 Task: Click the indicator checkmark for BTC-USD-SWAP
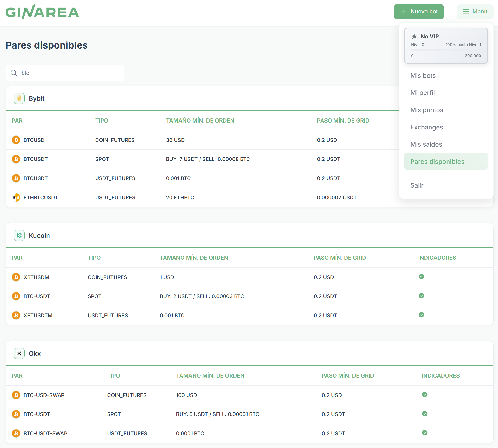pyautogui.click(x=425, y=395)
